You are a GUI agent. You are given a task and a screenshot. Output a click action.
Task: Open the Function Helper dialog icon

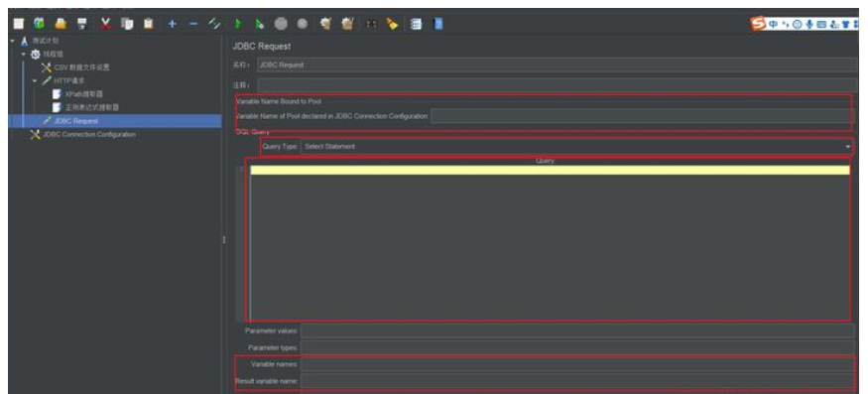pos(416,24)
